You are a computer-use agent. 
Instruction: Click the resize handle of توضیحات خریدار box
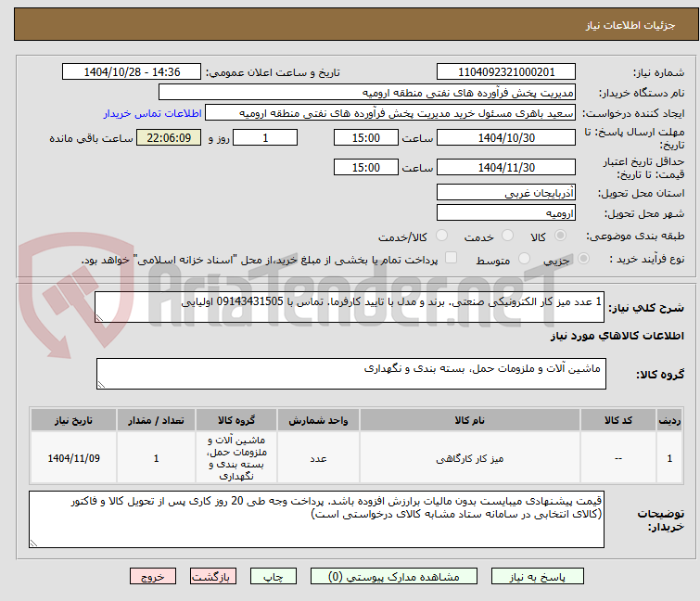point(33,543)
